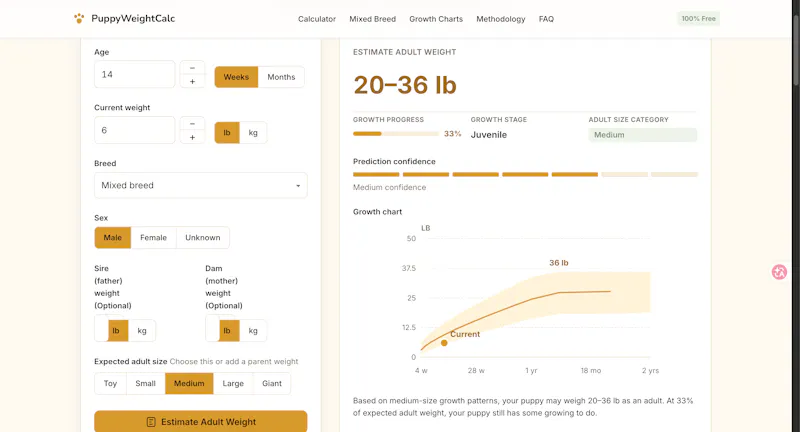Click the Medium adult size category badge
800x432 pixels.
pos(643,135)
